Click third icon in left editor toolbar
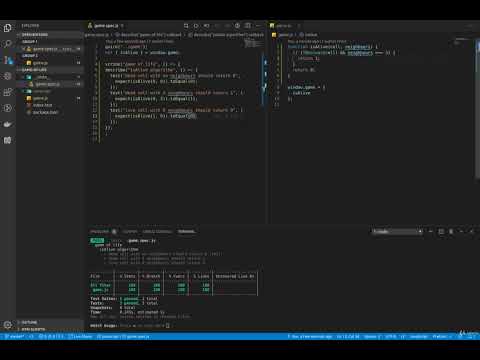This screenshot has height=360, width=480. click(x=207, y=26)
